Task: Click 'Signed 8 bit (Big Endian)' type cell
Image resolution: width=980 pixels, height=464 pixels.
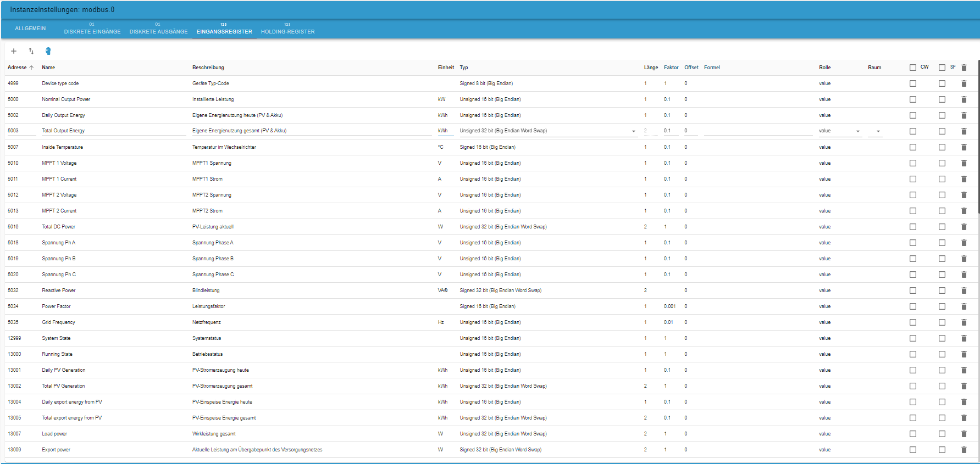Action: pyautogui.click(x=486, y=83)
